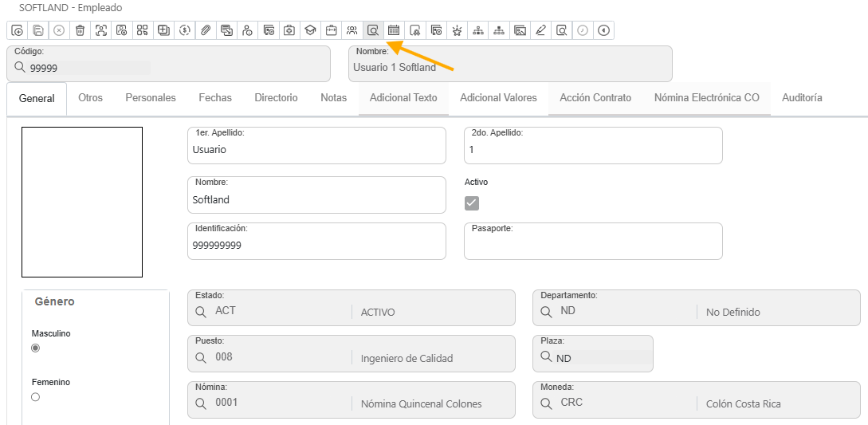Uncheck the Activo checkbox

pyautogui.click(x=472, y=203)
